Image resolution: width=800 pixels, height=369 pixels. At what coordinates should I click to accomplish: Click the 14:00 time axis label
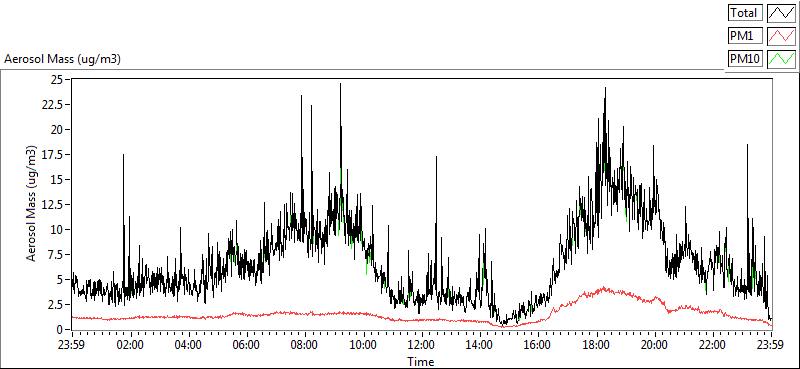(x=480, y=345)
